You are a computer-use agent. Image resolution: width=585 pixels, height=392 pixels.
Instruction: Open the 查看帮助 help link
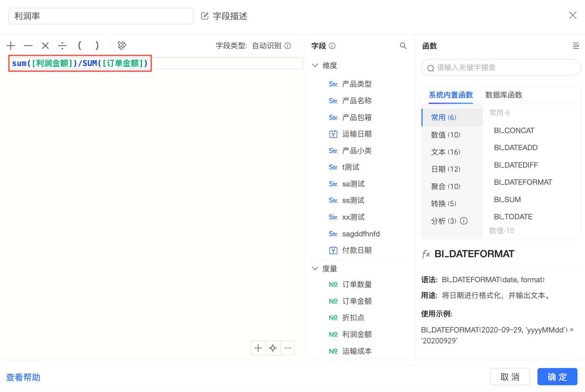23,377
